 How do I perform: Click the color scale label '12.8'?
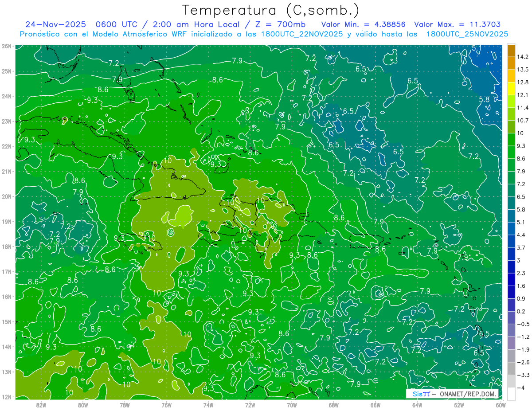pos(523,82)
